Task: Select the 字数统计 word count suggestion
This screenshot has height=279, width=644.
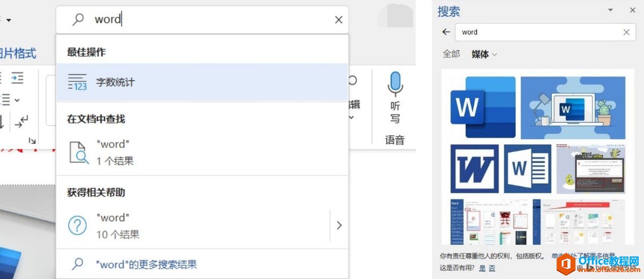Action: coord(202,82)
